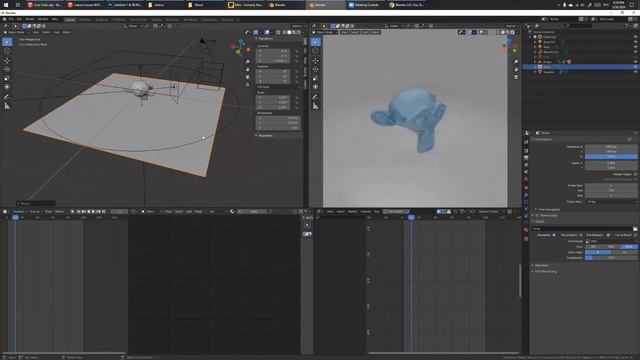Click Normalize button in graph editor
The width and height of the screenshot is (640, 360).
tap(396, 211)
